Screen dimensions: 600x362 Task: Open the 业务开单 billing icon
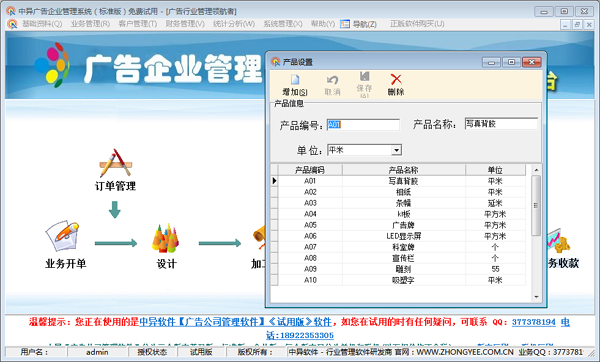(x=63, y=235)
